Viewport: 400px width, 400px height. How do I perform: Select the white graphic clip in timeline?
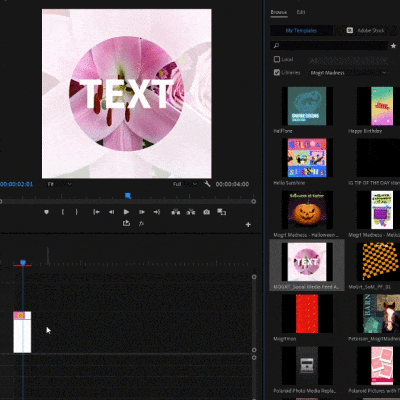tap(22, 332)
